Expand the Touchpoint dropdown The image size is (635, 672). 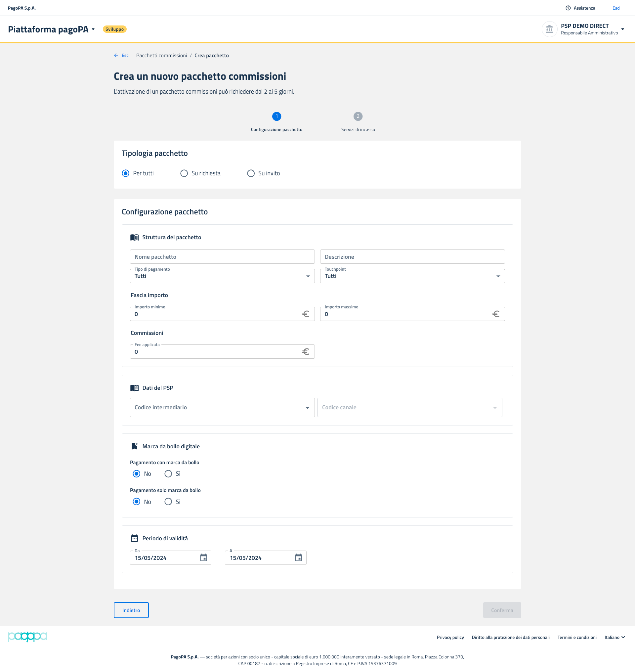[x=412, y=276]
